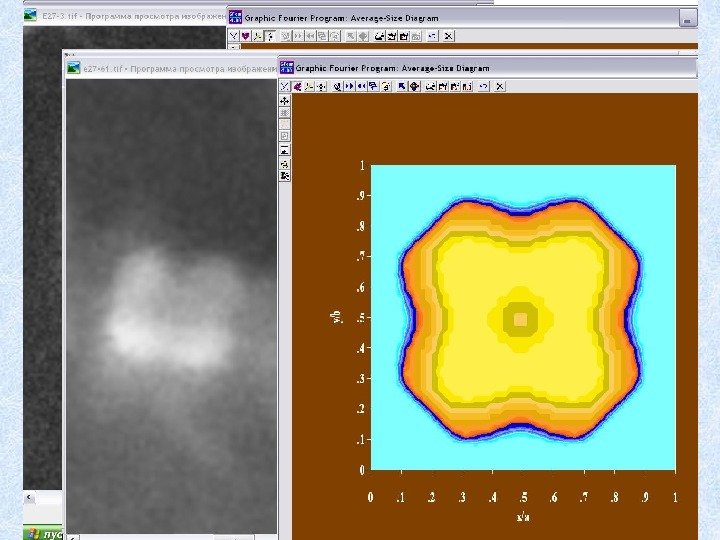Click the Windows Start button at bottom left
Screen dimensions: 720x540
(43, 533)
